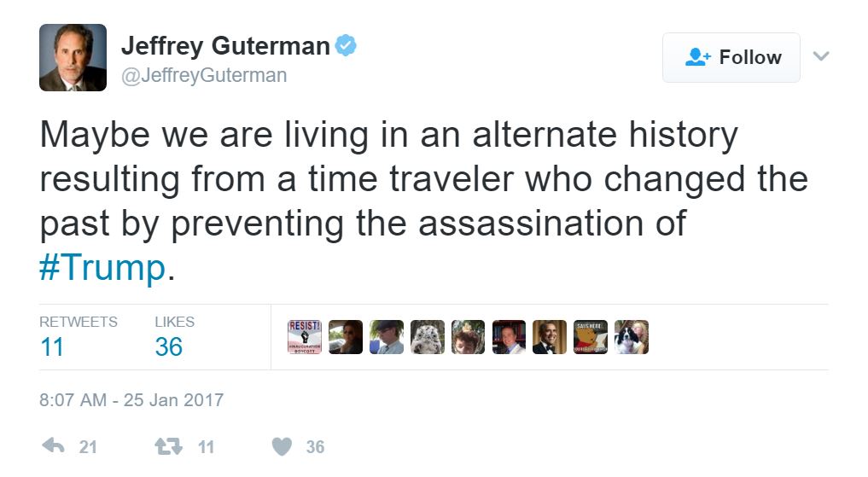Click the @JeffreyGuterman handle

(204, 75)
